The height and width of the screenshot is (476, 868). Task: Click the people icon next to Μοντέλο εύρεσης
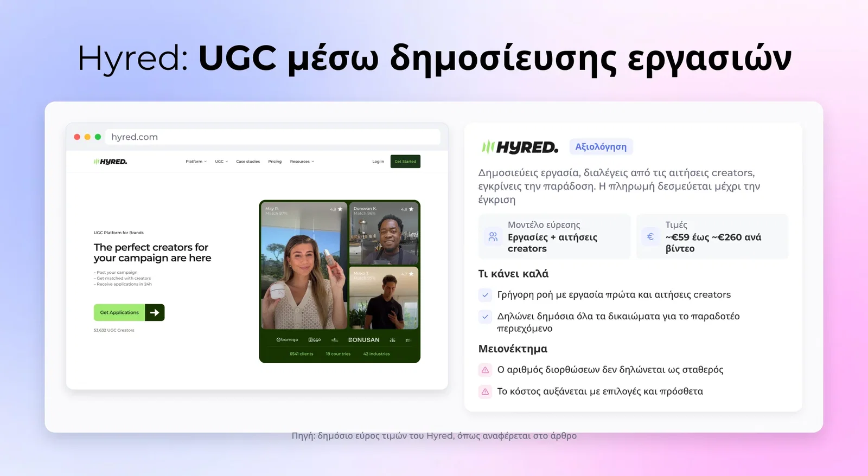[493, 236]
